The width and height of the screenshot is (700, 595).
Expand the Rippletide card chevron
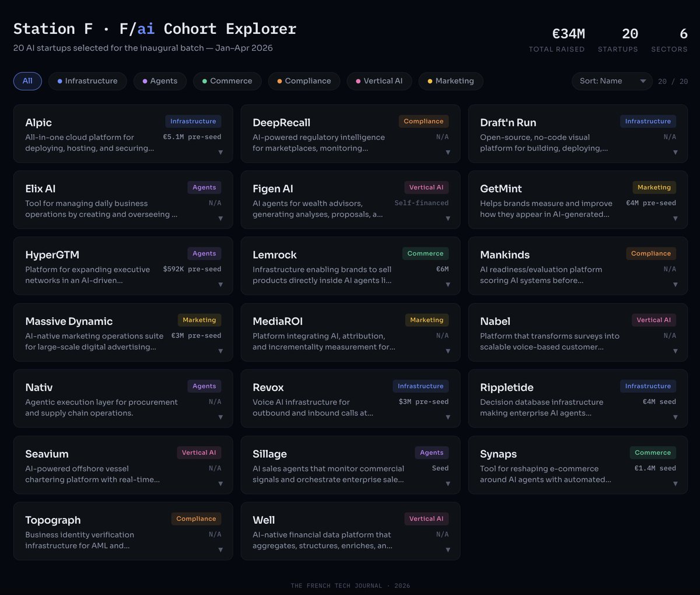tap(675, 417)
